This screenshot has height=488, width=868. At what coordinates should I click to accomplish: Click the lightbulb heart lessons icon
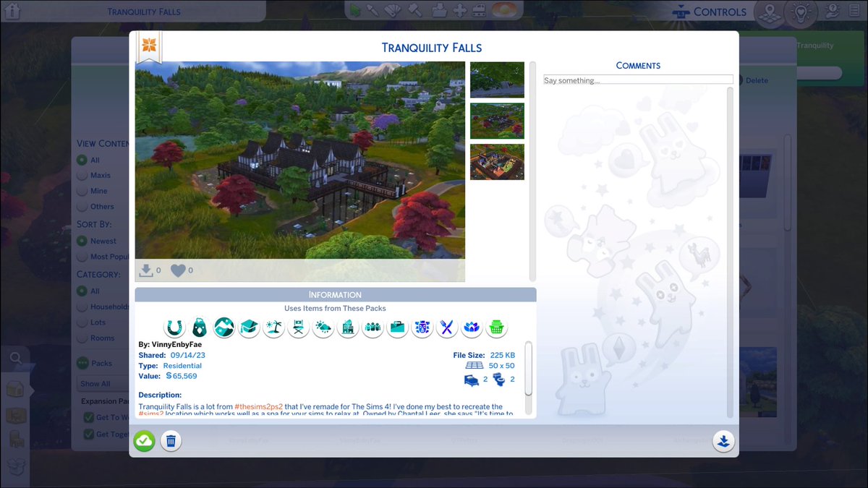tap(801, 13)
